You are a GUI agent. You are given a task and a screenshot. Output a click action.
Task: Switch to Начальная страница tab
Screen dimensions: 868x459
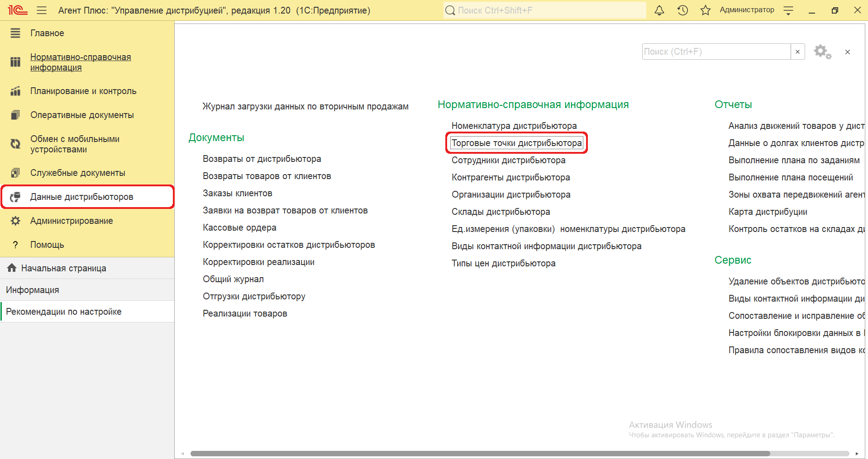tap(87, 268)
